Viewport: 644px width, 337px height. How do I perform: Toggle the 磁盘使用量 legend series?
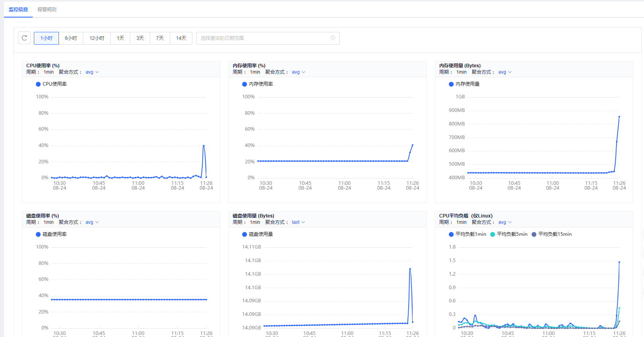[258, 234]
